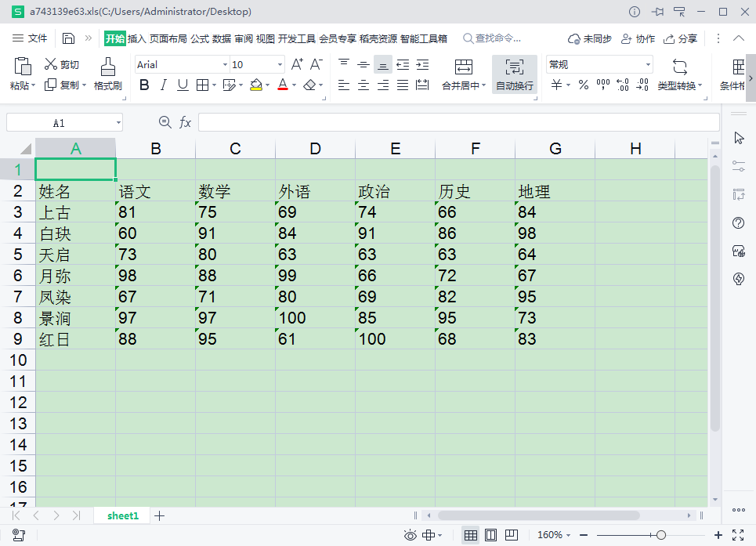Image resolution: width=756 pixels, height=546 pixels.
Task: Click the 协作 collaborate button
Action: pos(638,38)
